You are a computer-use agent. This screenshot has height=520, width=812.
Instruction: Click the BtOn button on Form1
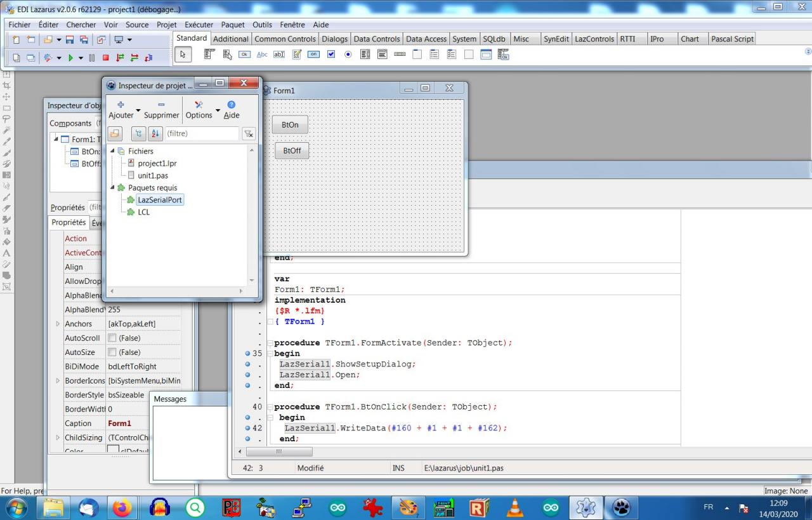pyautogui.click(x=290, y=125)
